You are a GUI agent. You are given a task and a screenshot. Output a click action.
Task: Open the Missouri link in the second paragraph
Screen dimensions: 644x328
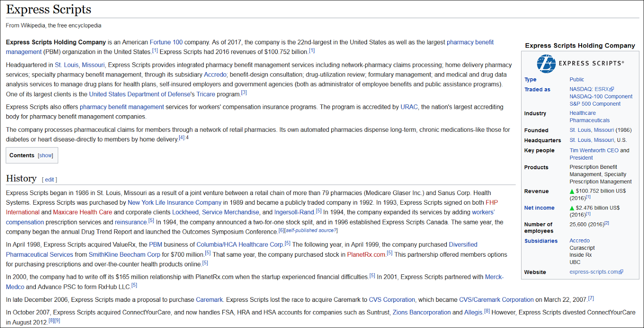[x=93, y=65]
